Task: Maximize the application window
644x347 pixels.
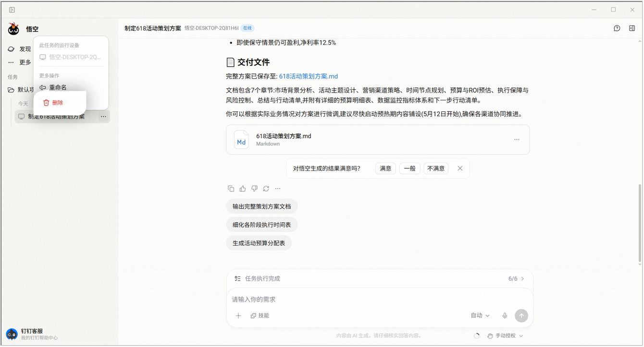Action: tap(613, 10)
